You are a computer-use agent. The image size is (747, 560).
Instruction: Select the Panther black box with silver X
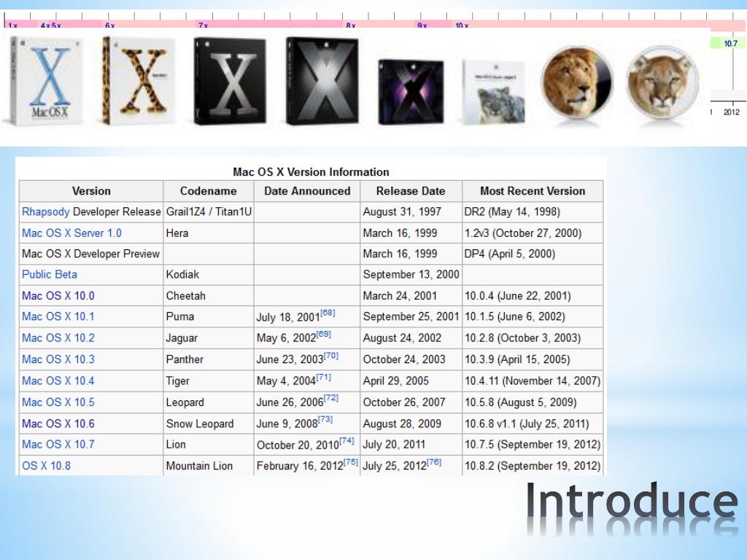click(x=230, y=81)
